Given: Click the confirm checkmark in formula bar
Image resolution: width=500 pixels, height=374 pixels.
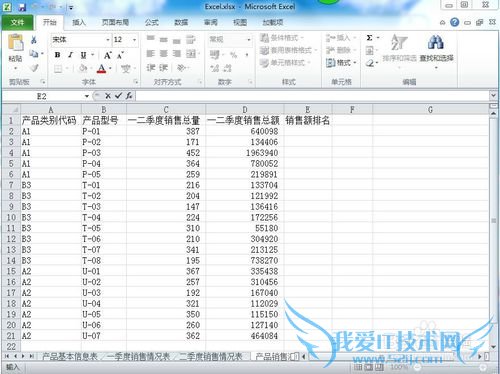Looking at the screenshot, I should (x=118, y=96).
